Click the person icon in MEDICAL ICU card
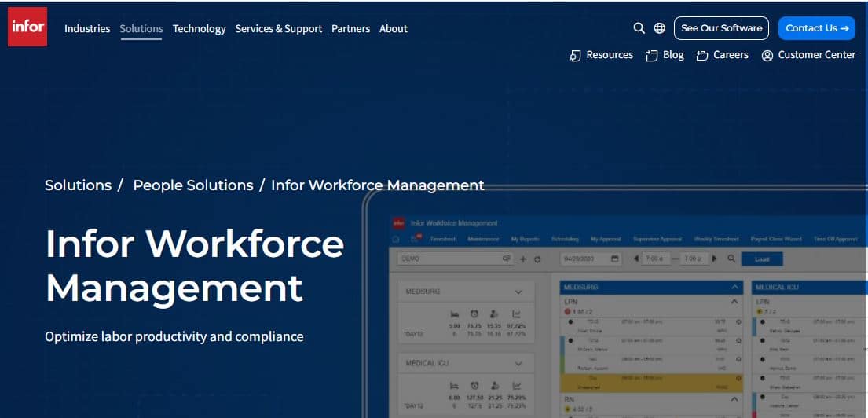The image size is (868, 418). click(x=494, y=385)
